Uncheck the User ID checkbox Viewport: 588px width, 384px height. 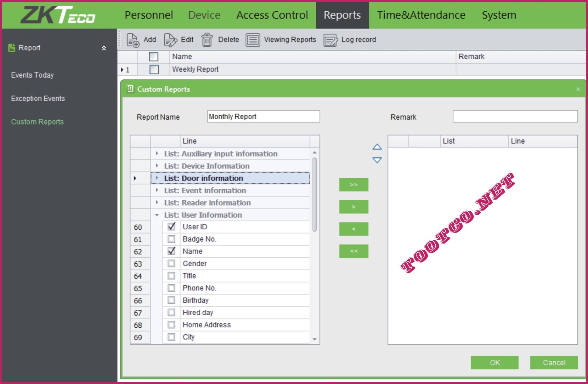click(x=171, y=227)
